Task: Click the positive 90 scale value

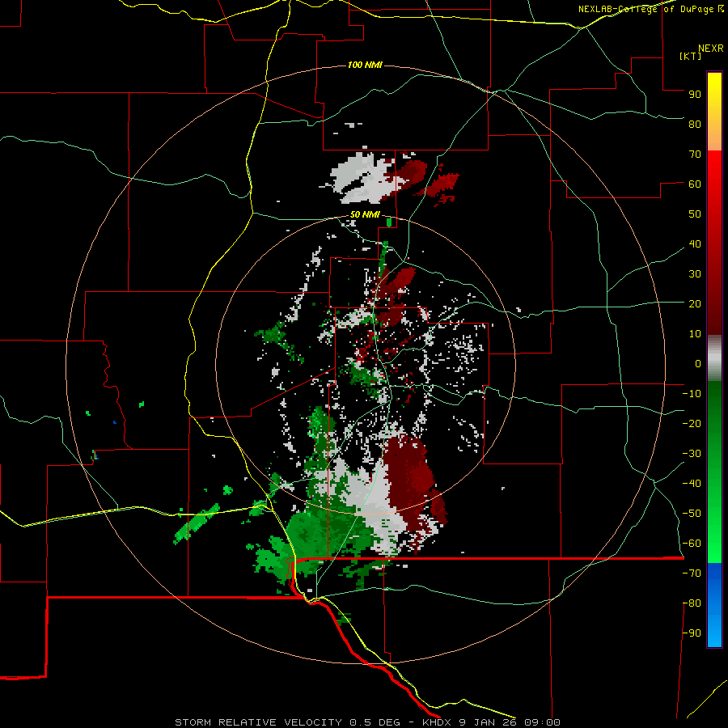Action: point(695,95)
